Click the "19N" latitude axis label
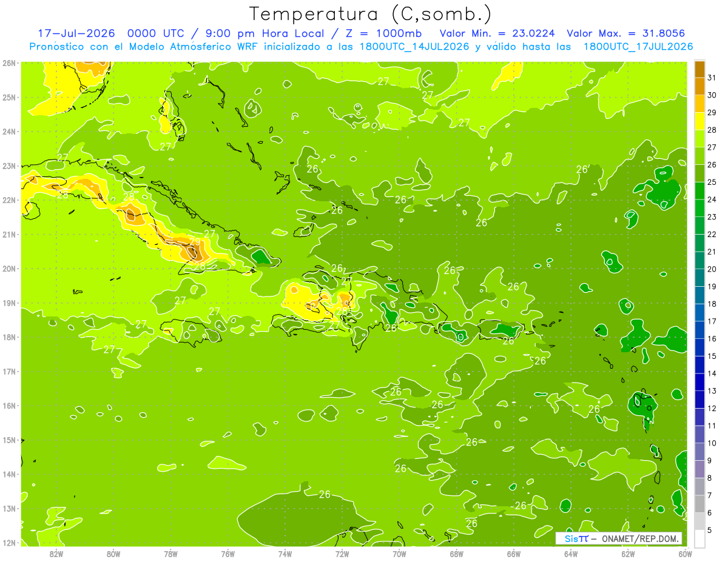This screenshot has height=562, width=728. (x=9, y=303)
